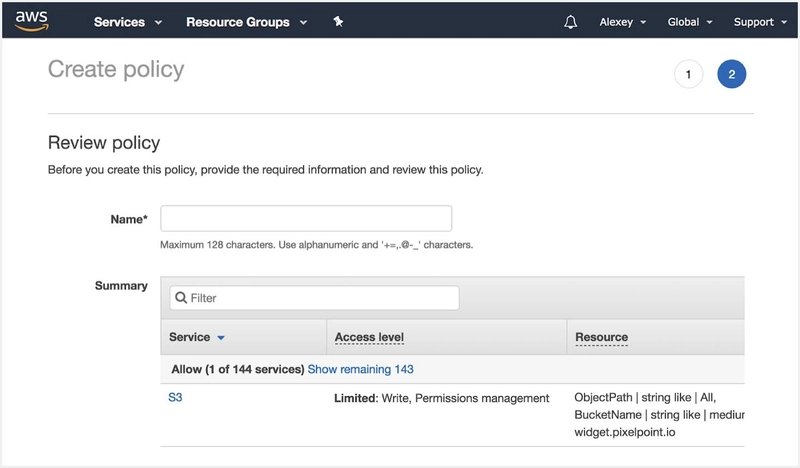Click the Service column header

[189, 338]
